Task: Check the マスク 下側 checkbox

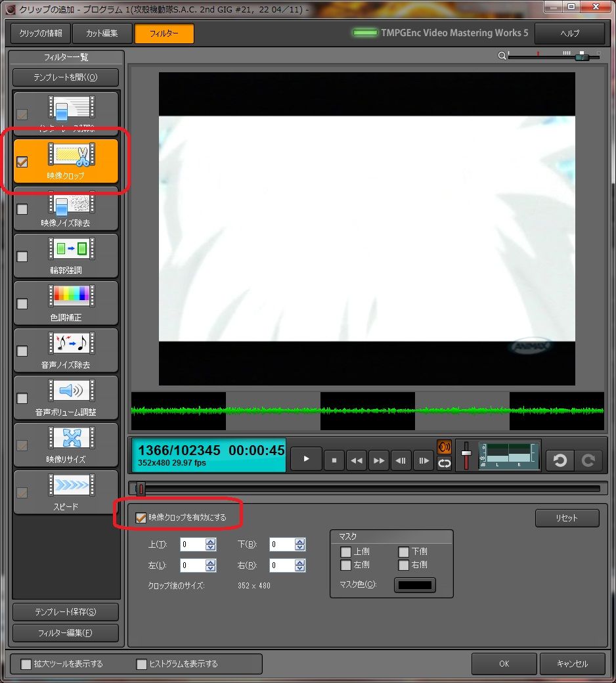Action: [404, 552]
